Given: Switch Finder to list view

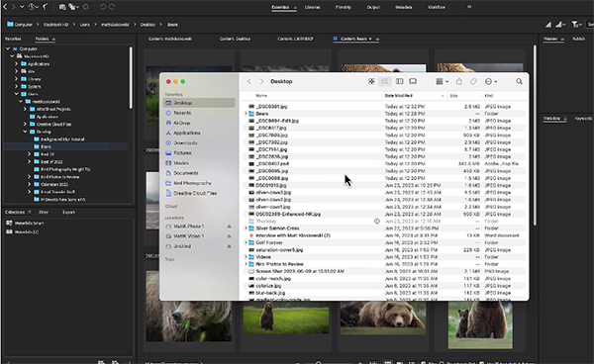Looking at the screenshot, I should (x=385, y=81).
